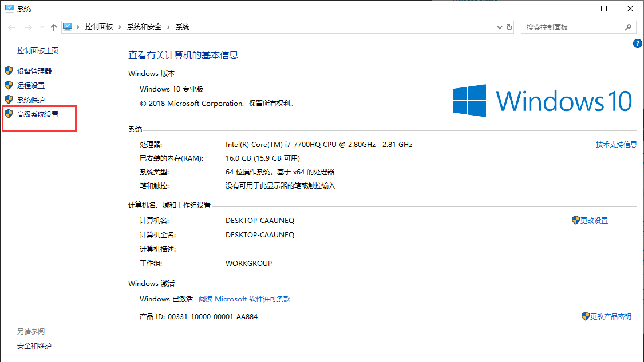
Task: Maximize the 系统 window
Action: tap(604, 9)
